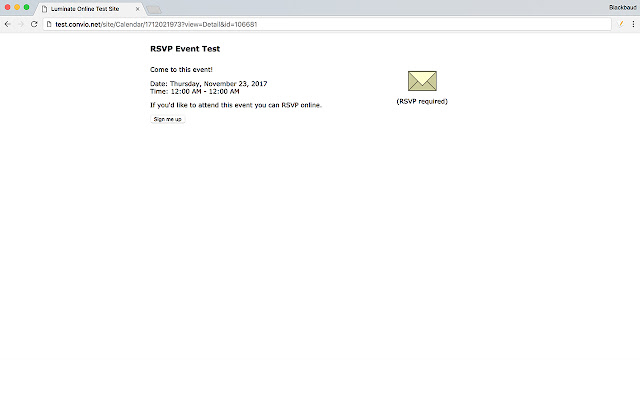Image resolution: width=640 pixels, height=400 pixels.
Task: Click the green maximize window button
Action: click(x=26, y=8)
